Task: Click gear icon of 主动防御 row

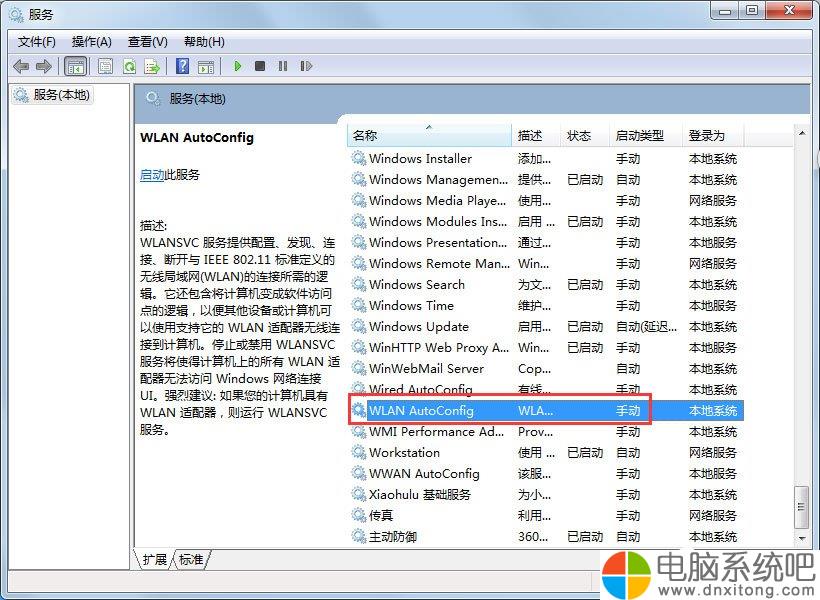Action: click(x=358, y=536)
